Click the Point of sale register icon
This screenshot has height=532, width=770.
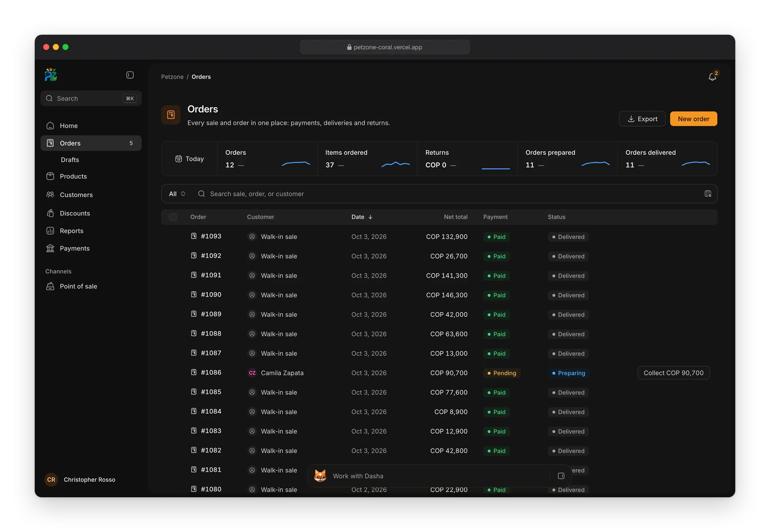point(50,286)
